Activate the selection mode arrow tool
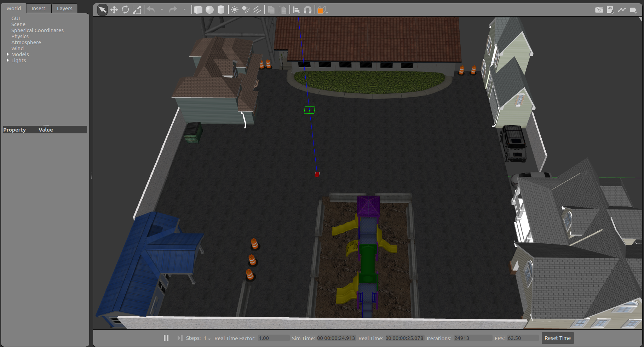 (x=102, y=10)
